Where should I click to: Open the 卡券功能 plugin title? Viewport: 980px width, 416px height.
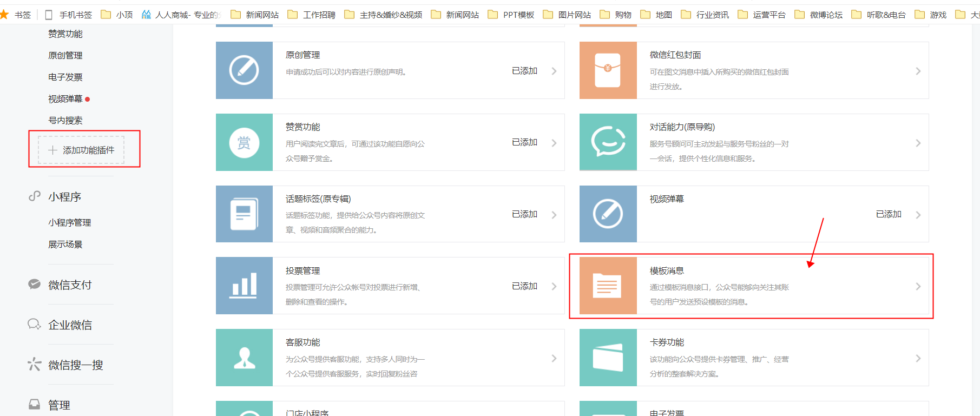pyautogui.click(x=667, y=342)
